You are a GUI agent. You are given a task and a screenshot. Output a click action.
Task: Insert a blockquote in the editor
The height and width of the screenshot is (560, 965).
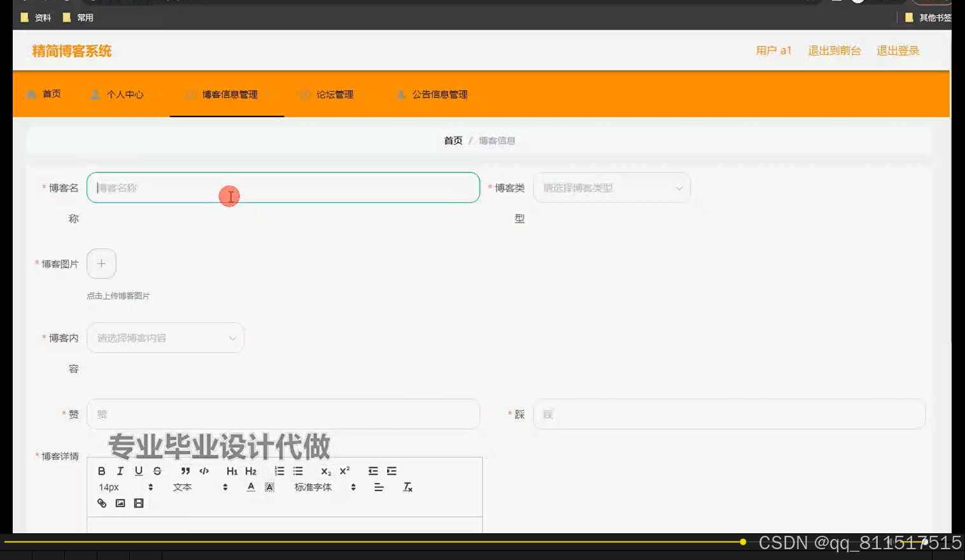pos(185,471)
